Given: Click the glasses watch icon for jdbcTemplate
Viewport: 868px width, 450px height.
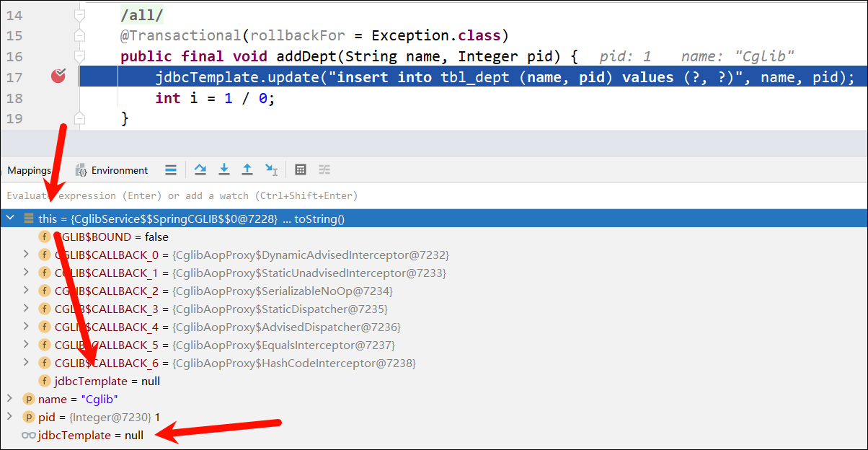Looking at the screenshot, I should (29, 436).
